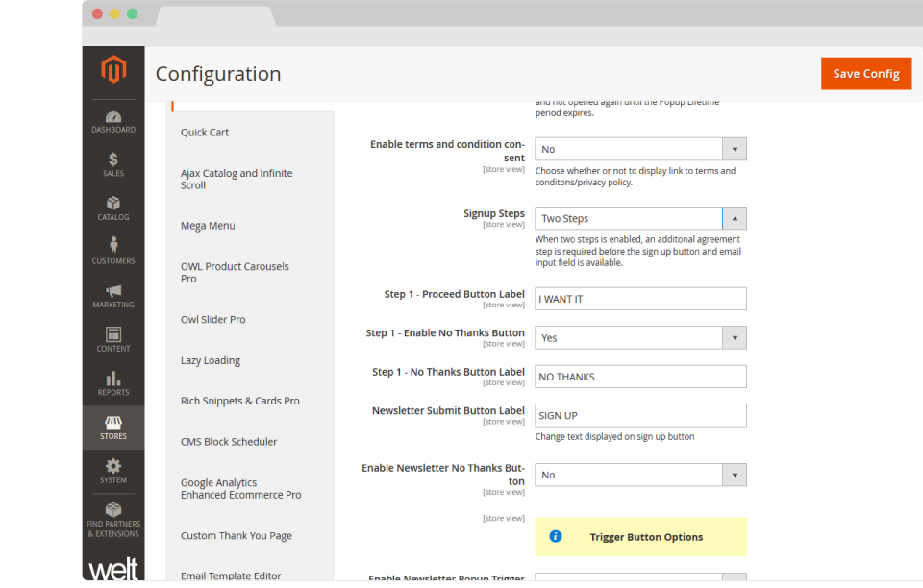Open Find Partners & Extensions icon
This screenshot has width=923, height=588.
click(113, 510)
